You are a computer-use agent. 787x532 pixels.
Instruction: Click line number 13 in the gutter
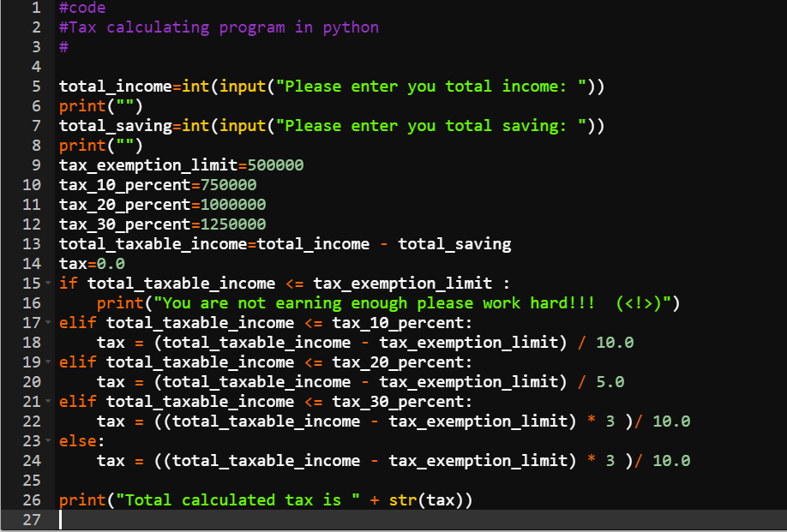click(x=32, y=243)
